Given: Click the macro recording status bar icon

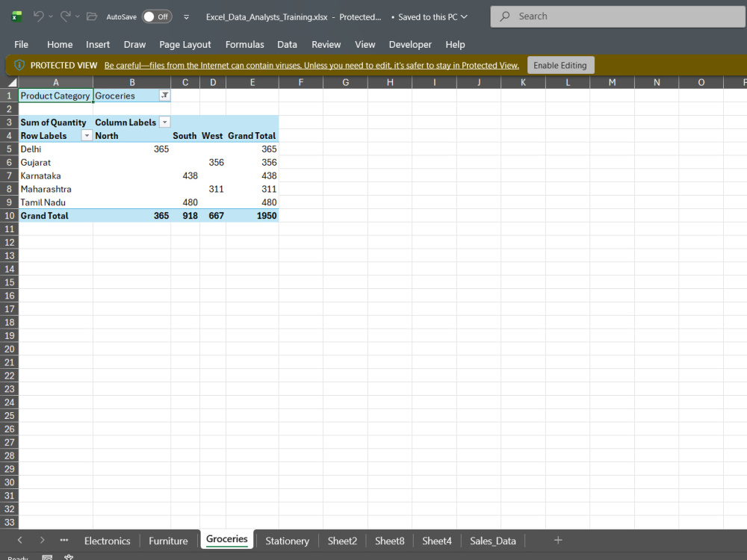Looking at the screenshot, I should pyautogui.click(x=46, y=558).
